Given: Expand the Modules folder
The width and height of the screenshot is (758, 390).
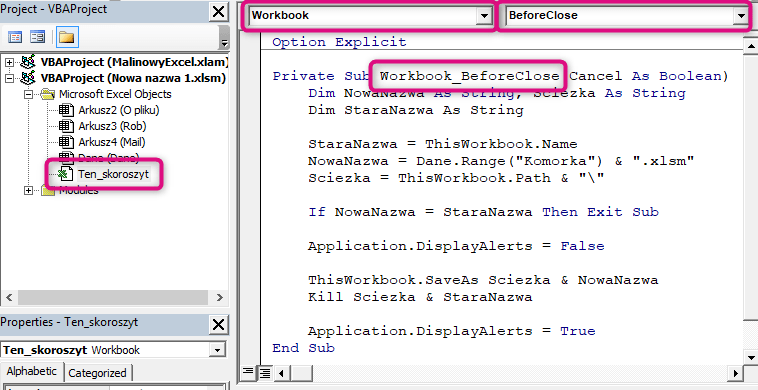Looking at the screenshot, I should (x=29, y=190).
